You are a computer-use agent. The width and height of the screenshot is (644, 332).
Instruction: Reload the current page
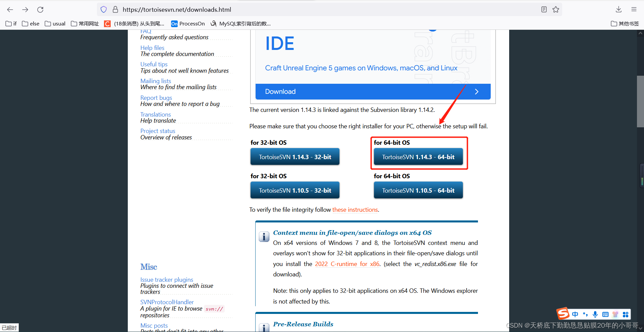point(40,10)
